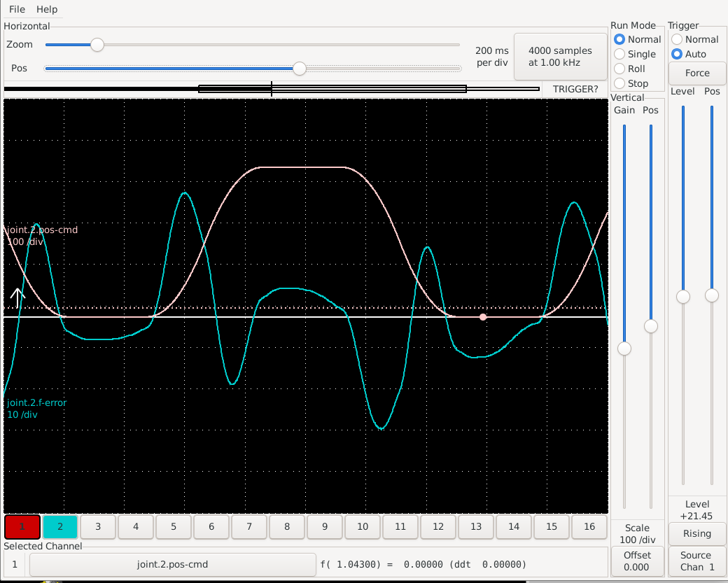
Task: Select Single run mode
Action: point(635,55)
